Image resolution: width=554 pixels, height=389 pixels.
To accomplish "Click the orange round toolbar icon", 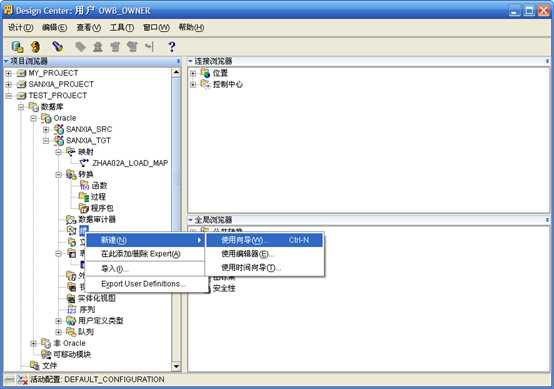I will (36, 47).
